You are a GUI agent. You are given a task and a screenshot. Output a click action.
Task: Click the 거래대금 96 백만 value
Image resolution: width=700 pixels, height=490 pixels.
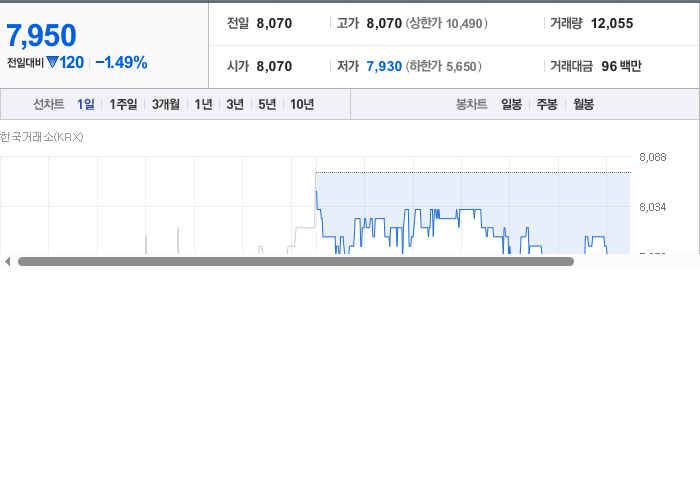coord(621,66)
